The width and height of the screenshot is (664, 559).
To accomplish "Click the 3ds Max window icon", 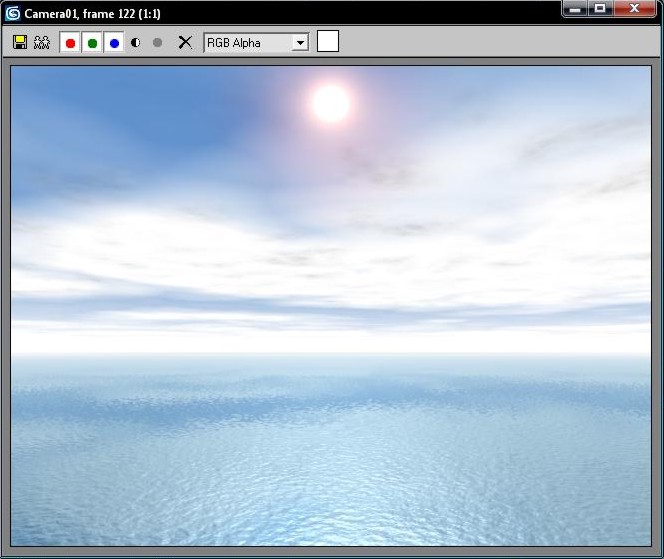I will [13, 14].
